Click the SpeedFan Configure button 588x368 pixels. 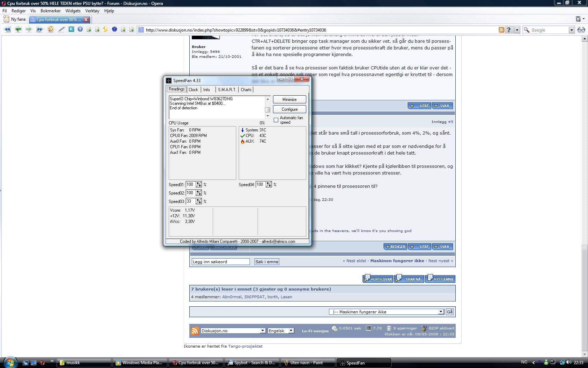289,109
